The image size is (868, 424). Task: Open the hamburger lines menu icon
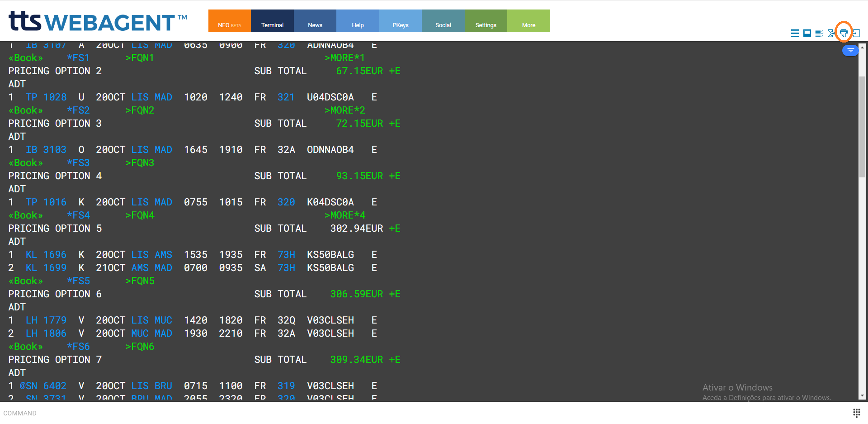click(x=795, y=33)
